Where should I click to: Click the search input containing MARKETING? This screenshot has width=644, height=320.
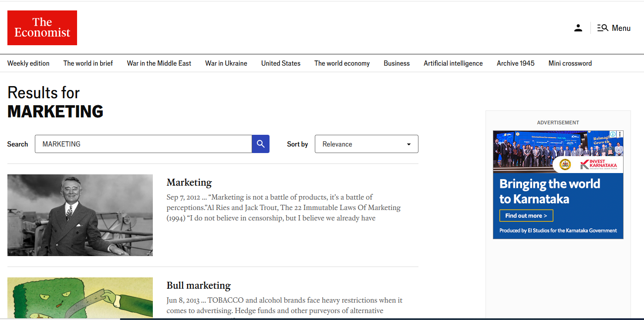143,144
